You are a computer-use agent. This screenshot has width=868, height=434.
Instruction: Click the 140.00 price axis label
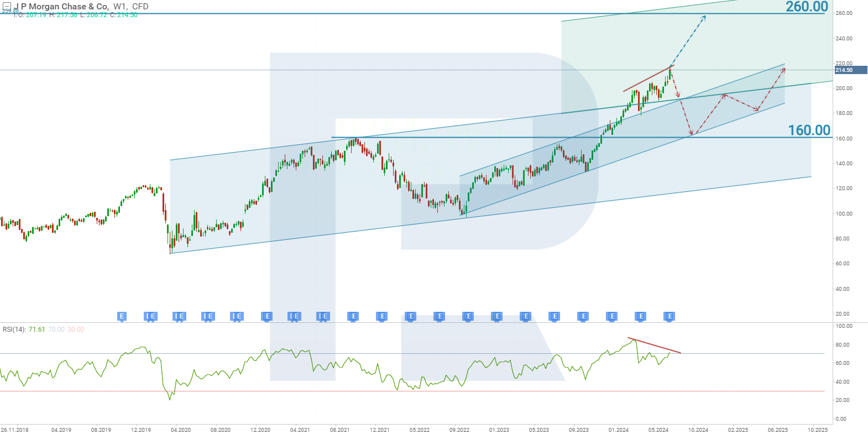point(844,164)
